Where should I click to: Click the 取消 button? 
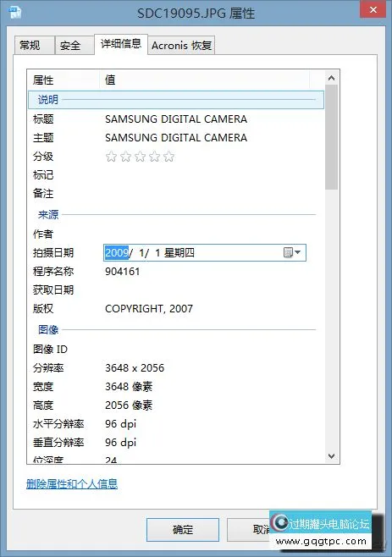tap(249, 530)
